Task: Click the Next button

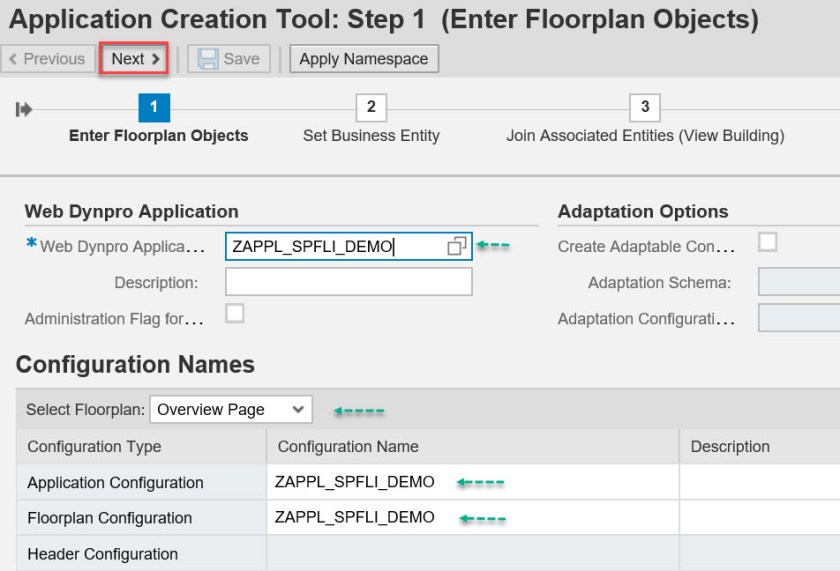Action: (135, 59)
